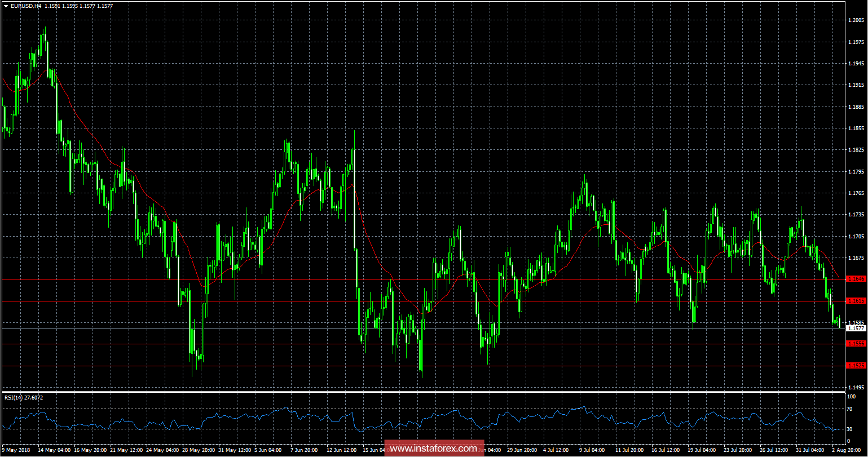This screenshot has height=457, width=868.
Task: Click the 1.1675 value on price axis
Action: point(857,258)
